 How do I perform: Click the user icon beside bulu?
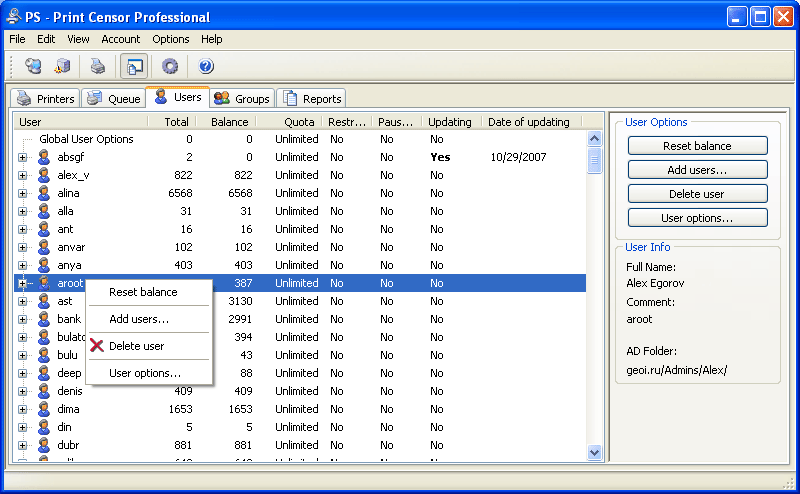pos(44,355)
